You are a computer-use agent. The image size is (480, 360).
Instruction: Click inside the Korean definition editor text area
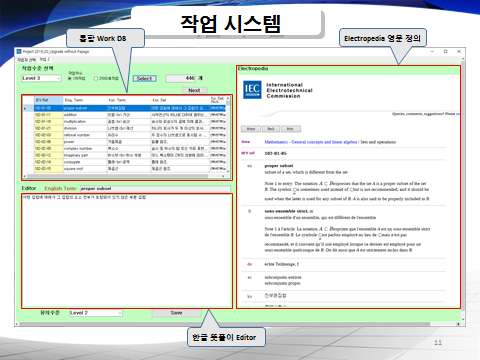pyautogui.click(x=127, y=251)
